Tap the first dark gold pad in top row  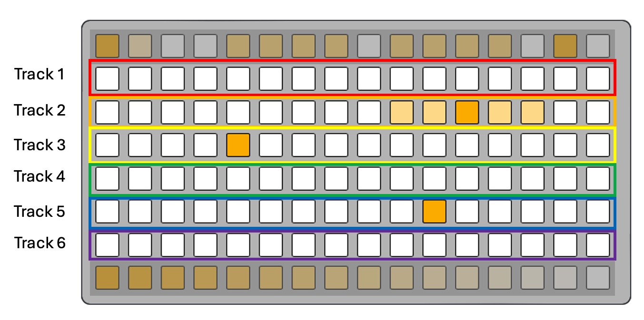[x=107, y=46]
